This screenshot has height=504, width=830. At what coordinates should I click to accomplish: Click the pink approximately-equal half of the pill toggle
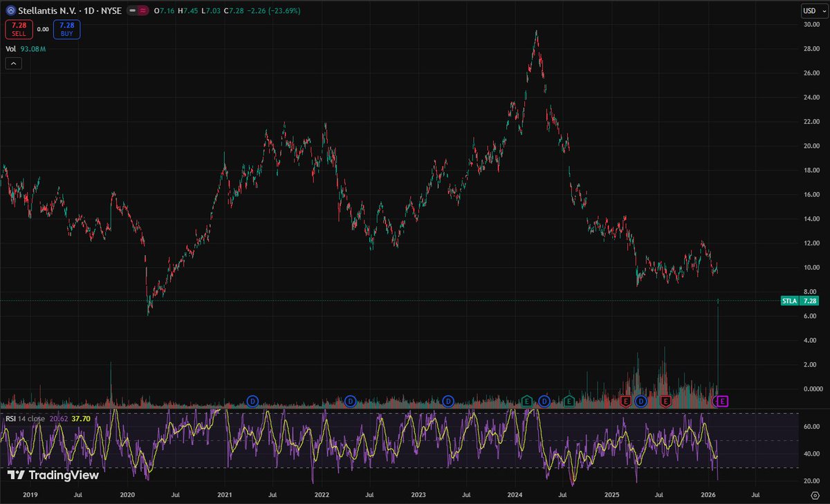click(142, 10)
